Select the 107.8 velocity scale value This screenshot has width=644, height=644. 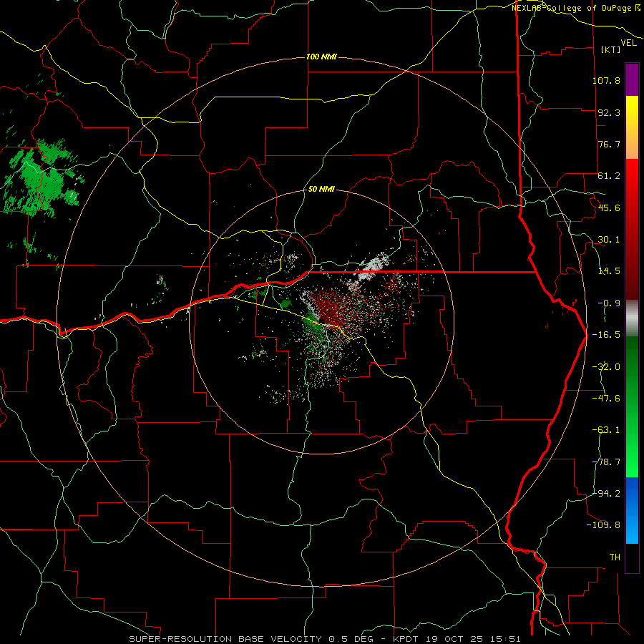pyautogui.click(x=606, y=80)
